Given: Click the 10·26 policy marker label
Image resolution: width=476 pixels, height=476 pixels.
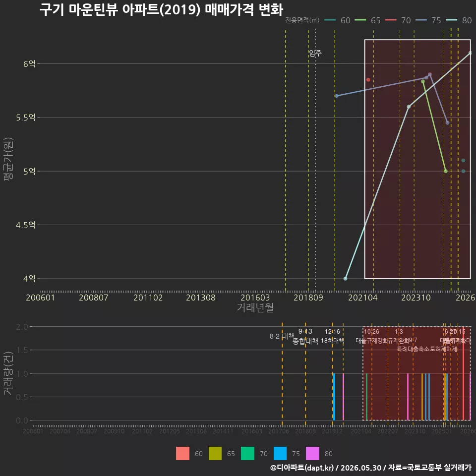Looking at the screenshot, I should coord(371,332).
